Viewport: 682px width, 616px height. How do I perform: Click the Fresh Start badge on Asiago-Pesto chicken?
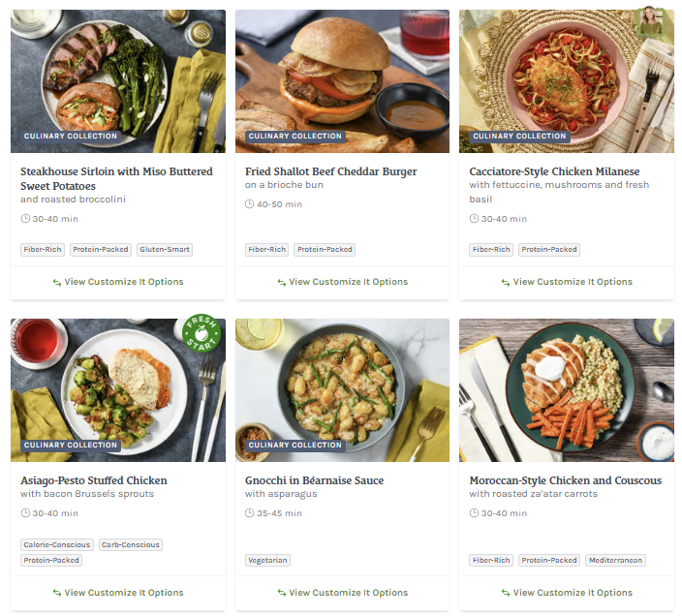tap(201, 333)
